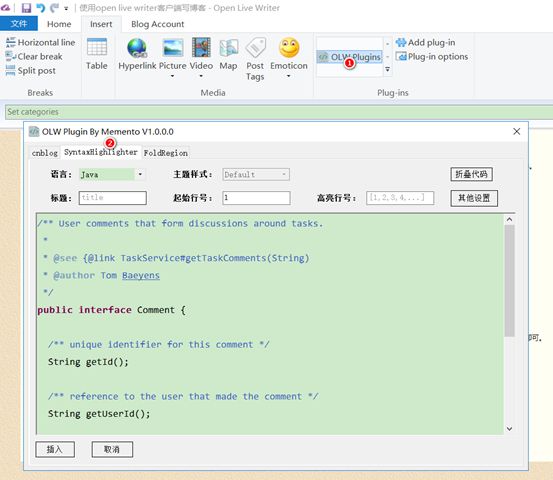Select the SyntaxHighlighter tab
The height and width of the screenshot is (480, 553).
101,152
